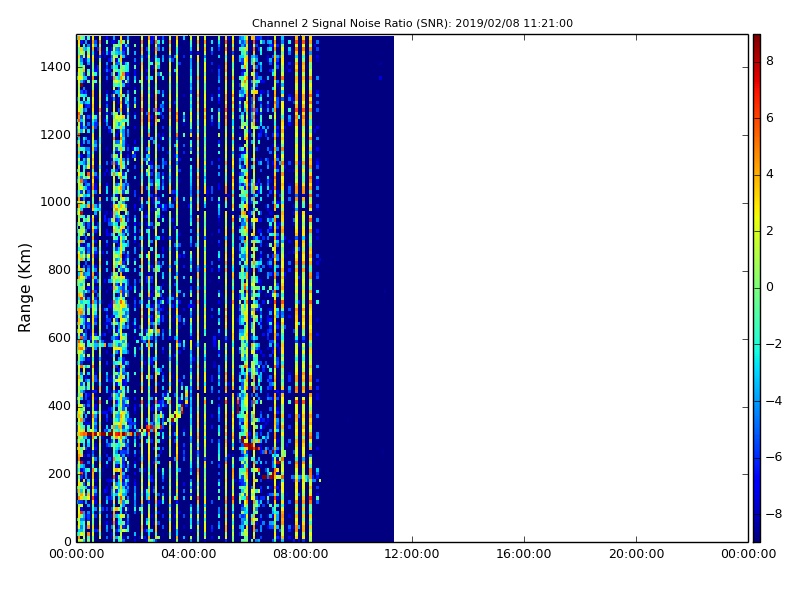Select the 600 range tick label
The height and width of the screenshot is (600, 800).
pyautogui.click(x=59, y=338)
